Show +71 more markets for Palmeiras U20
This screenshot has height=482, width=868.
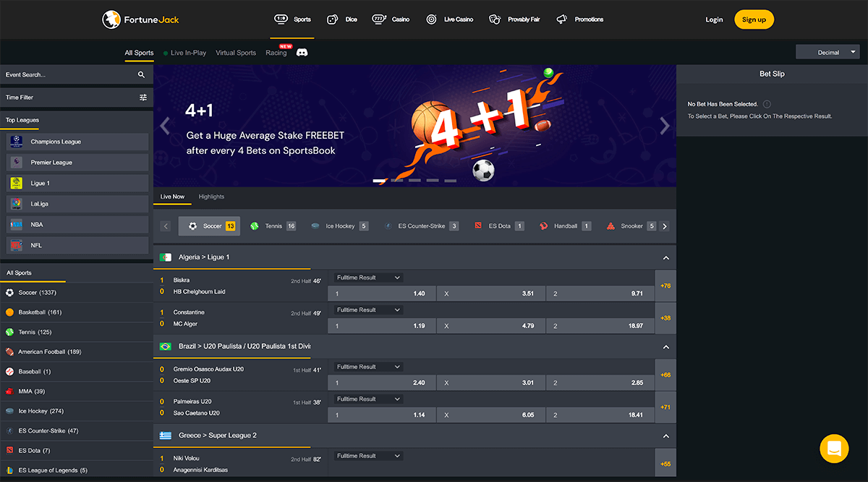coord(665,407)
